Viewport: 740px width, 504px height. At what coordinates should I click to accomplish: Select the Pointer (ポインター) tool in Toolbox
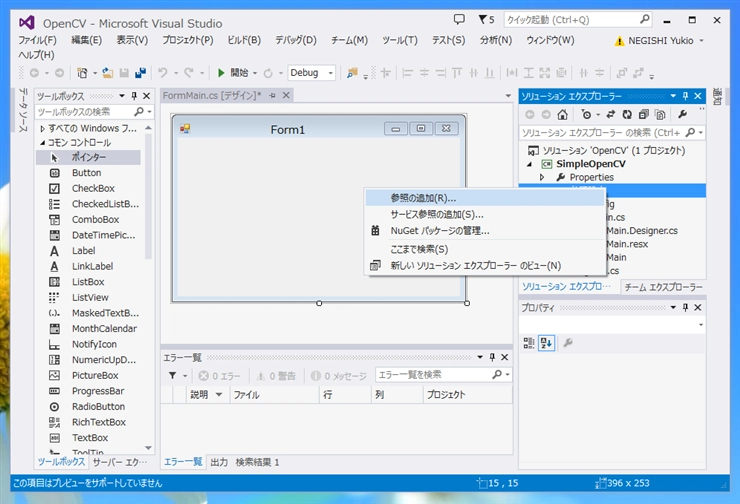tap(88, 157)
